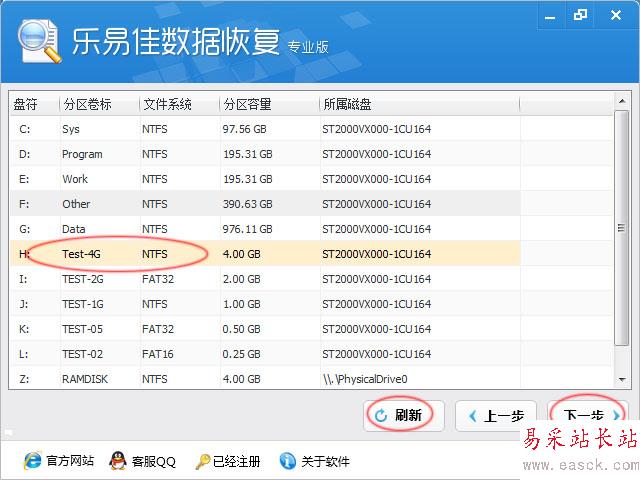
Task: Click the FAT16 file system cell
Action: pyautogui.click(x=158, y=354)
